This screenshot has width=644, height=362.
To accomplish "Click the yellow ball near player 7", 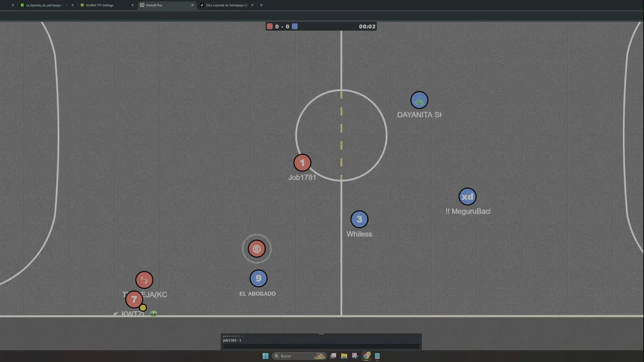I will (143, 308).
